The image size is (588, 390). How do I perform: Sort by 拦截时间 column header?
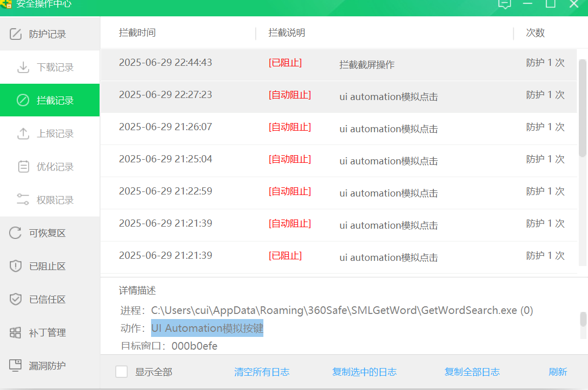tap(137, 33)
